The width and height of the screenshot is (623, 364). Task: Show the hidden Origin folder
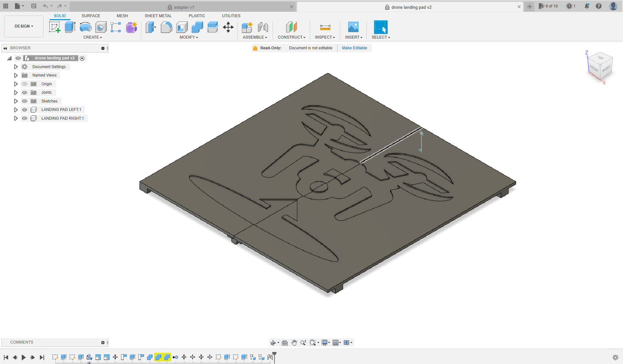click(24, 84)
